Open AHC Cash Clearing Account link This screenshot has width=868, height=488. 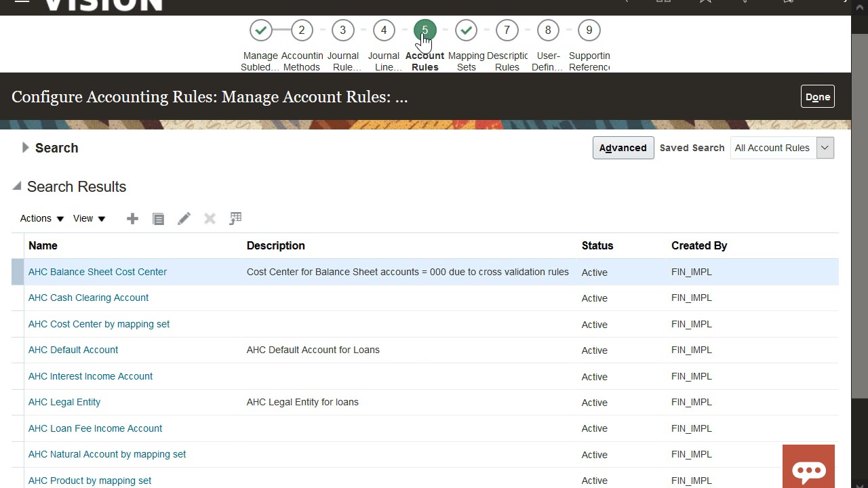(88, 298)
